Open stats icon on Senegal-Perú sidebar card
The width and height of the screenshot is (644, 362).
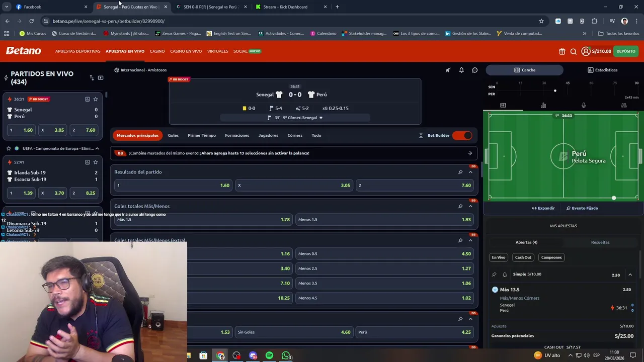click(x=87, y=99)
